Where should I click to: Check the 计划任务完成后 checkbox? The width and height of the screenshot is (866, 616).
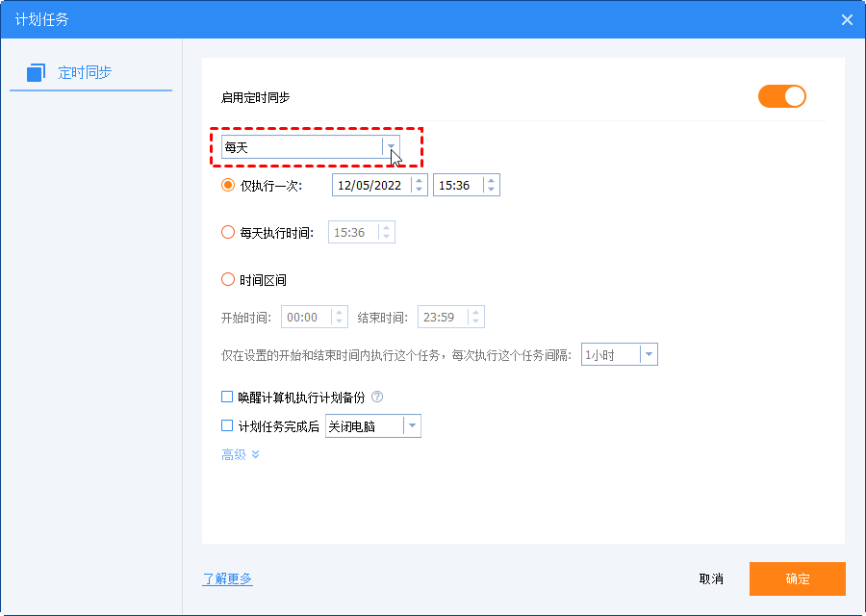(227, 425)
